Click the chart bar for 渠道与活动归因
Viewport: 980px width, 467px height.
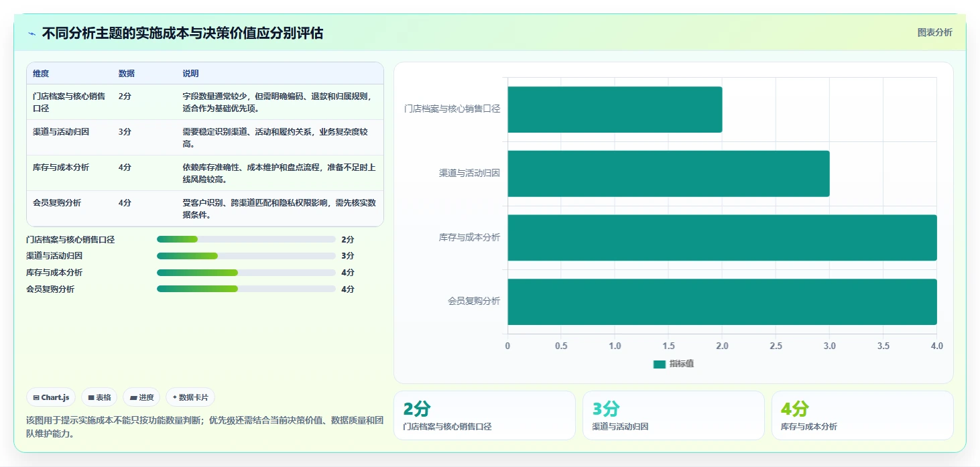click(x=668, y=174)
